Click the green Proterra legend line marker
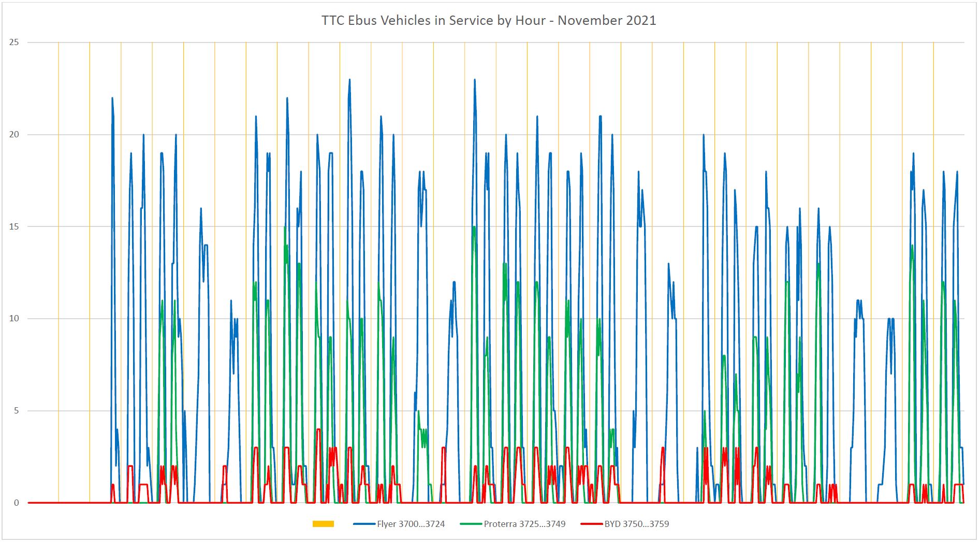Image resolution: width=980 pixels, height=542 pixels. tap(471, 524)
